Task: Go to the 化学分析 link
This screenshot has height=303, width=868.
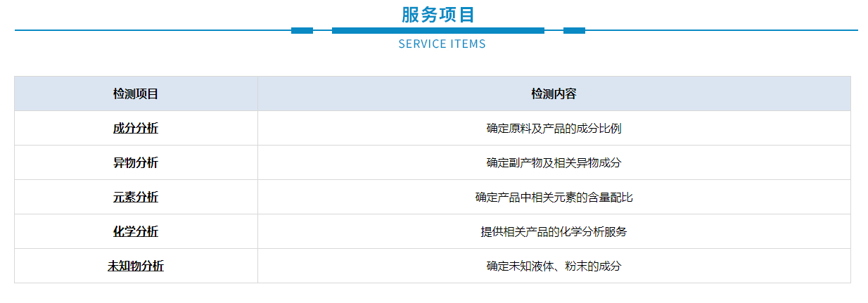Action: pos(136,232)
